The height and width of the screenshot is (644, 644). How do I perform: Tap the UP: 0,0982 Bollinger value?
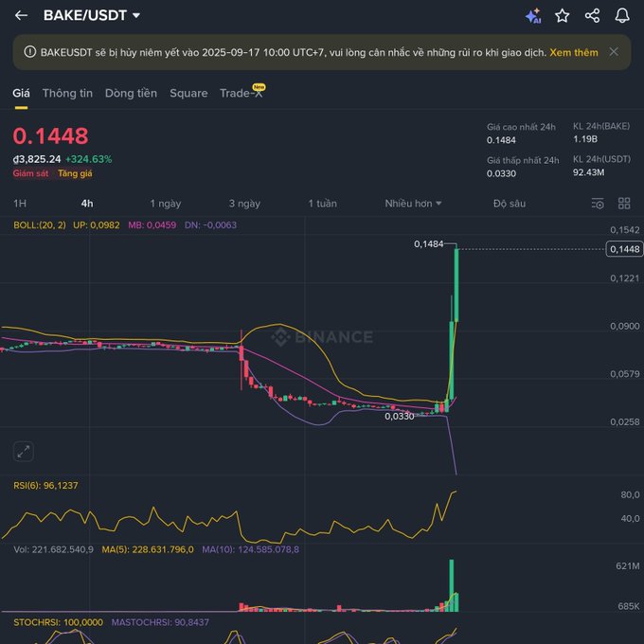click(x=97, y=225)
